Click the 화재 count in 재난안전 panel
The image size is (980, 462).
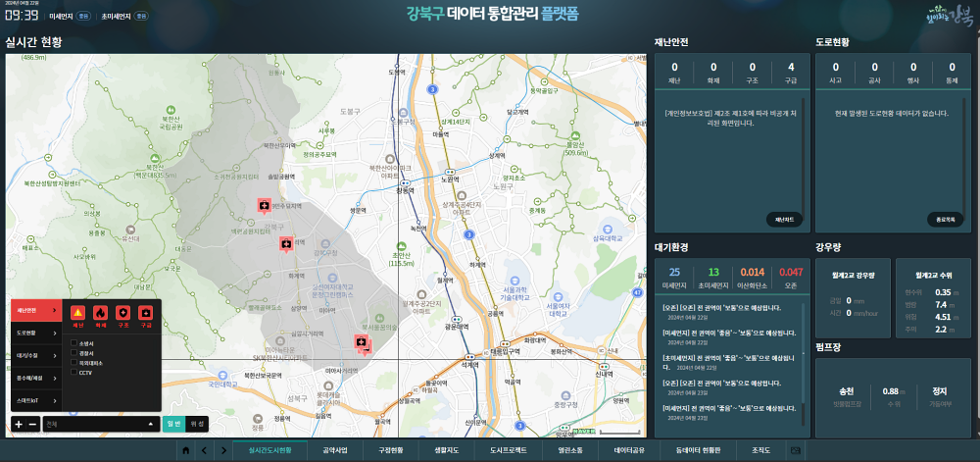[x=713, y=67]
